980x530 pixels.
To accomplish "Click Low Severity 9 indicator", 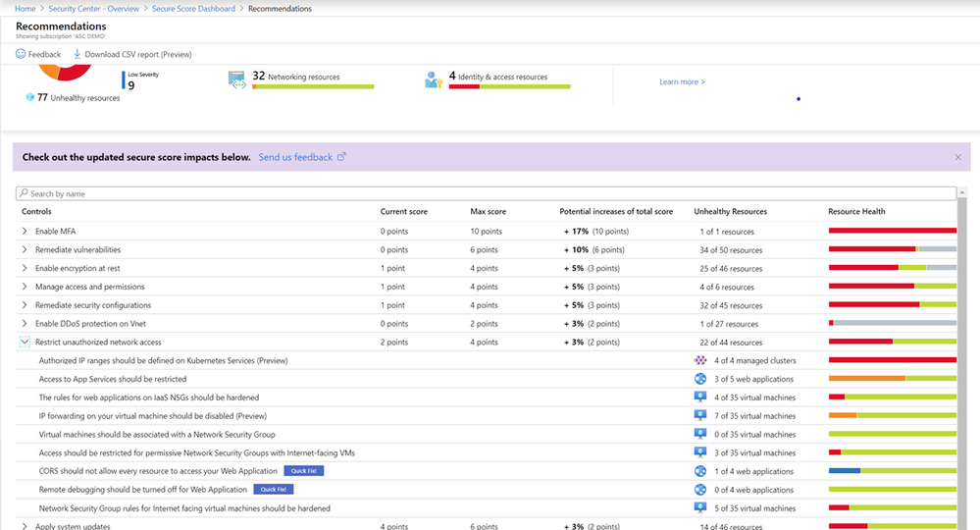I will coord(140,80).
